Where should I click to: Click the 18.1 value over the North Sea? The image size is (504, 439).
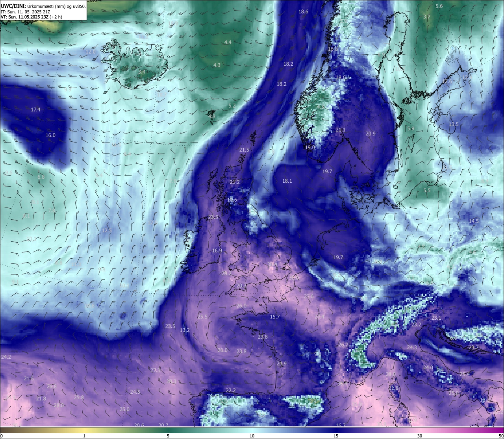click(x=287, y=181)
